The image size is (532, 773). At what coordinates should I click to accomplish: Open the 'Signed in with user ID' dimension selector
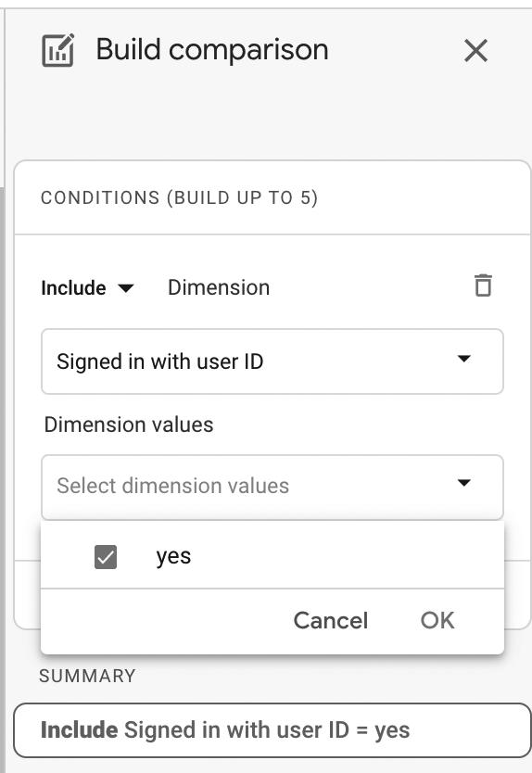[x=272, y=361]
